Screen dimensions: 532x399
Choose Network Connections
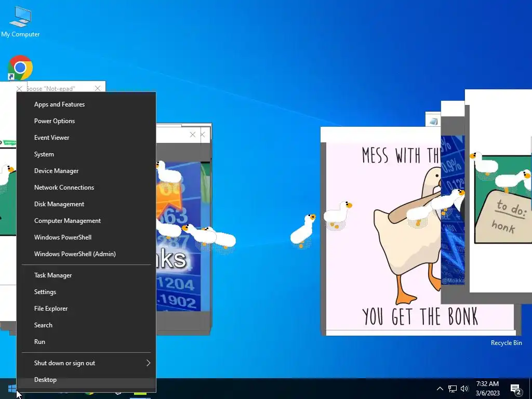(87, 187)
